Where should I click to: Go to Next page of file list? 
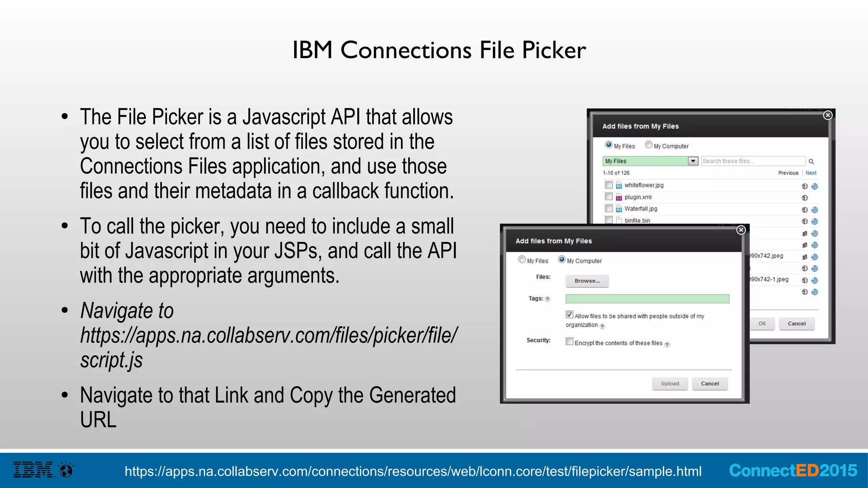click(811, 173)
